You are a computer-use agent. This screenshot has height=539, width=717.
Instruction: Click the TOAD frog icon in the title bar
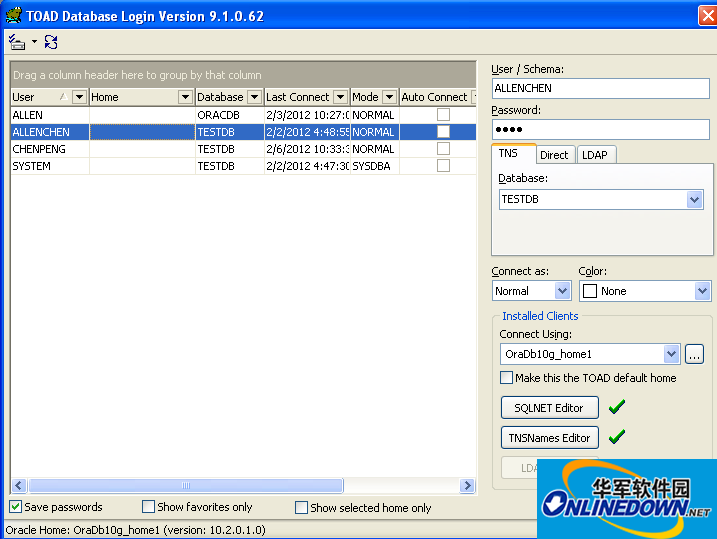pos(14,15)
